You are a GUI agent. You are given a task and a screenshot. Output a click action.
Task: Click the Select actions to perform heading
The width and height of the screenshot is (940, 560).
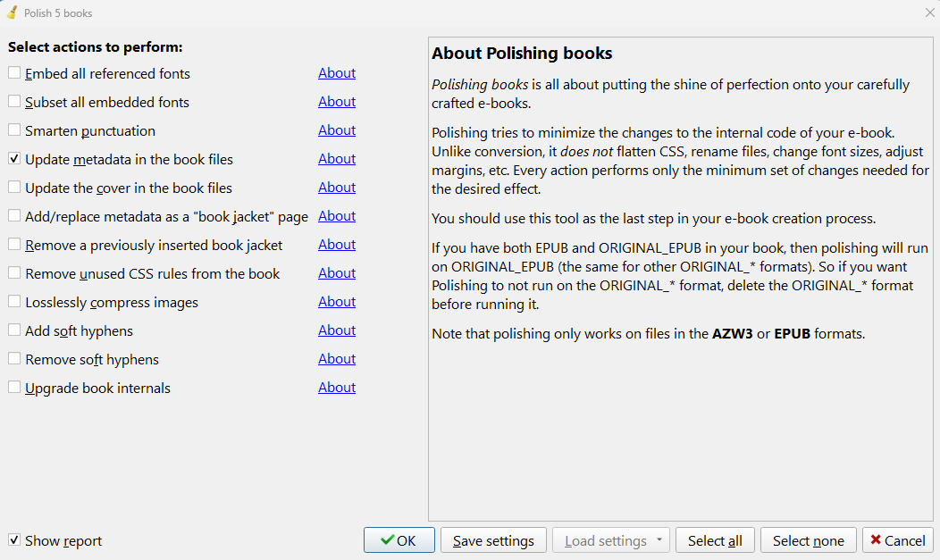pos(96,46)
